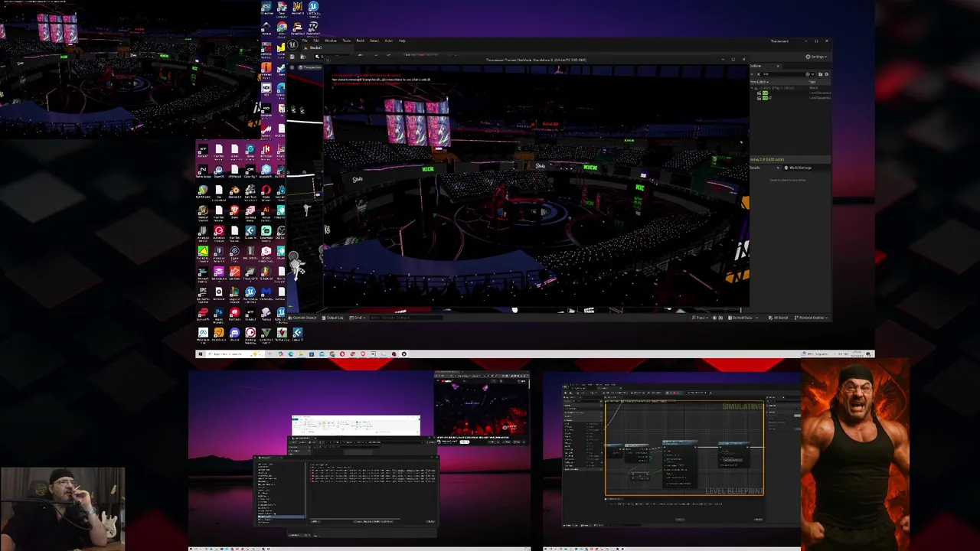Open the Trace dropdown in status bar

coord(701,318)
